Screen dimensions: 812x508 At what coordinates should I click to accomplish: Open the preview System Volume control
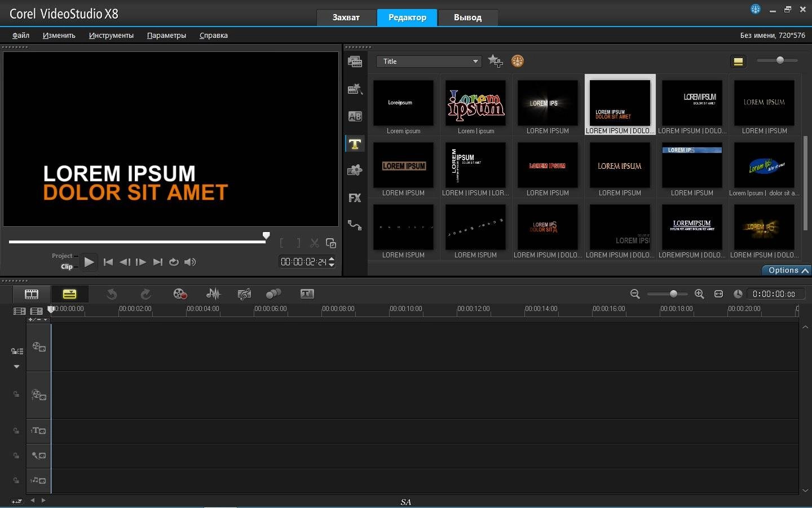coord(190,262)
